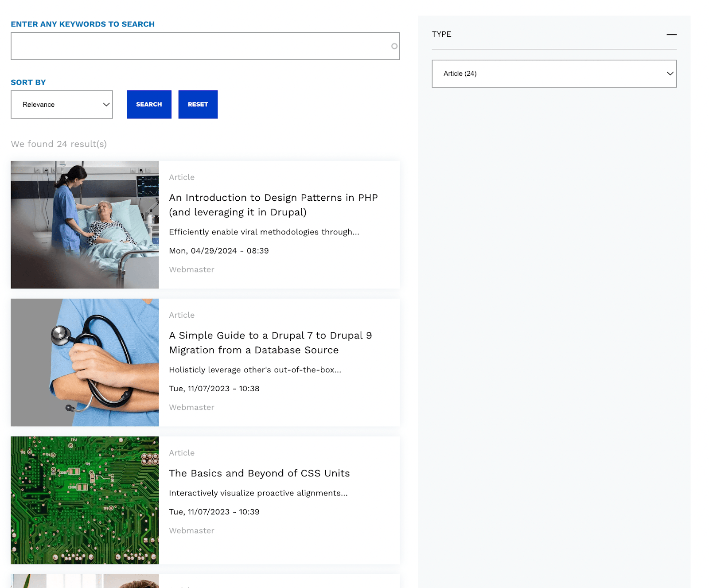Click 'Article' type label above CSS Units title

(x=182, y=453)
